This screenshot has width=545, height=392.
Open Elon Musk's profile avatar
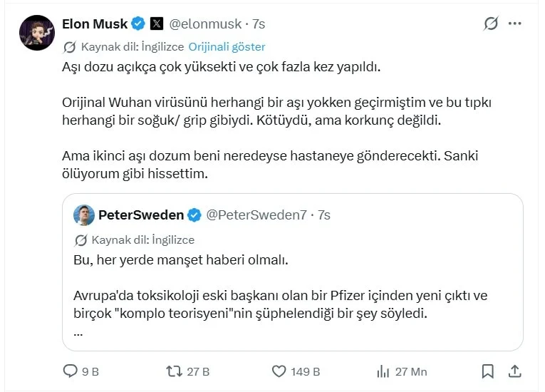point(36,32)
